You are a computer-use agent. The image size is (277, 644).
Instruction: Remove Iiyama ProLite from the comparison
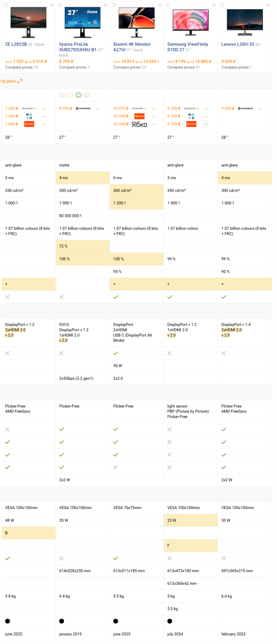point(106,5)
